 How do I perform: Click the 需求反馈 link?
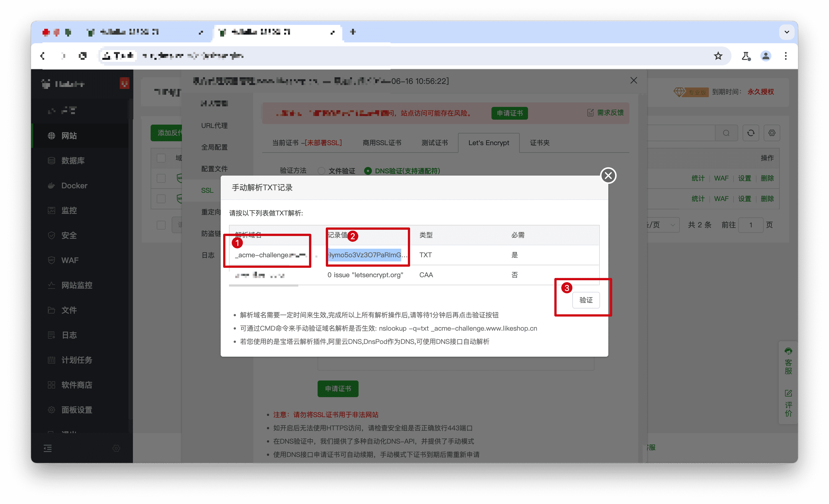(x=605, y=113)
